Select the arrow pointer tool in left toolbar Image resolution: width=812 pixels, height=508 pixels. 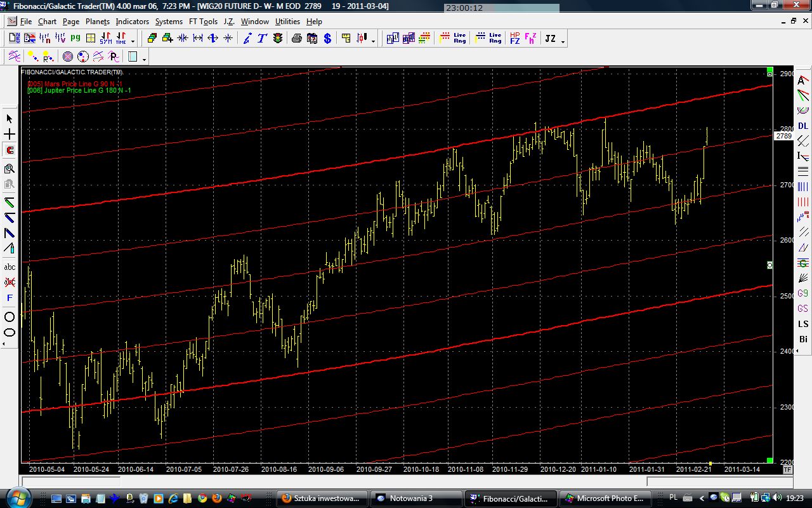[10, 119]
